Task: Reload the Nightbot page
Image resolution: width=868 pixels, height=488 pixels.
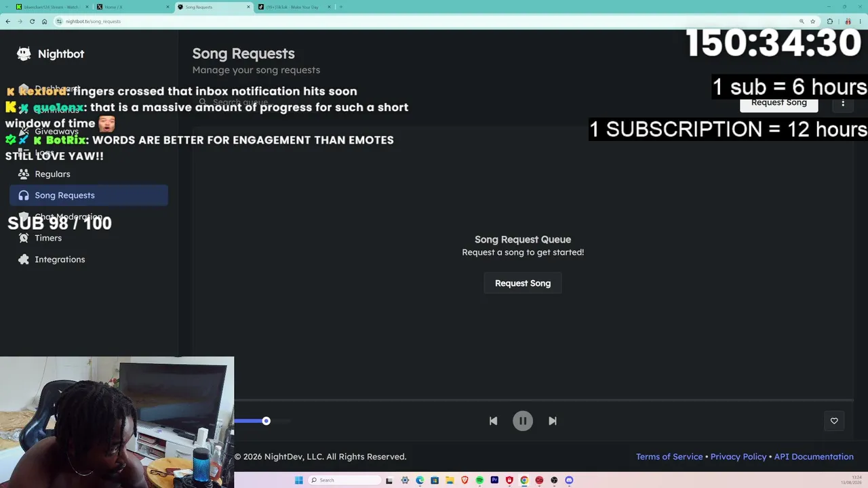Action: point(32,21)
